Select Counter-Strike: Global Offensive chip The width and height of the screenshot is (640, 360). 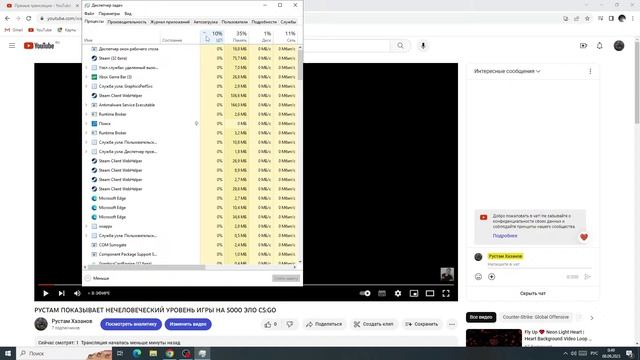(536, 317)
